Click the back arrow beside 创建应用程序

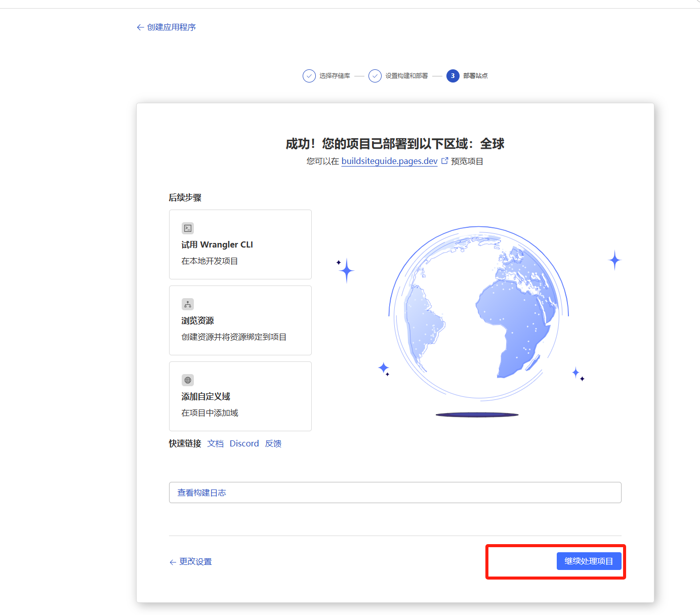[x=140, y=27]
